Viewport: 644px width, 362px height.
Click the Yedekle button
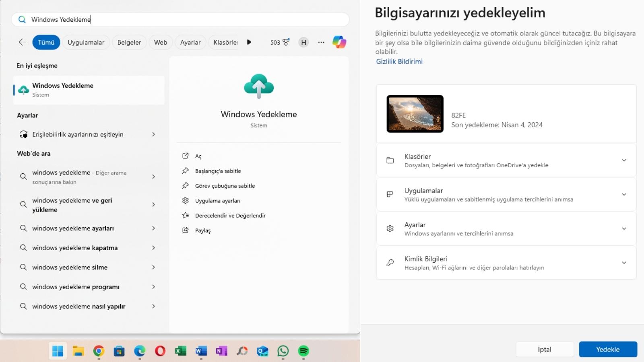(608, 349)
